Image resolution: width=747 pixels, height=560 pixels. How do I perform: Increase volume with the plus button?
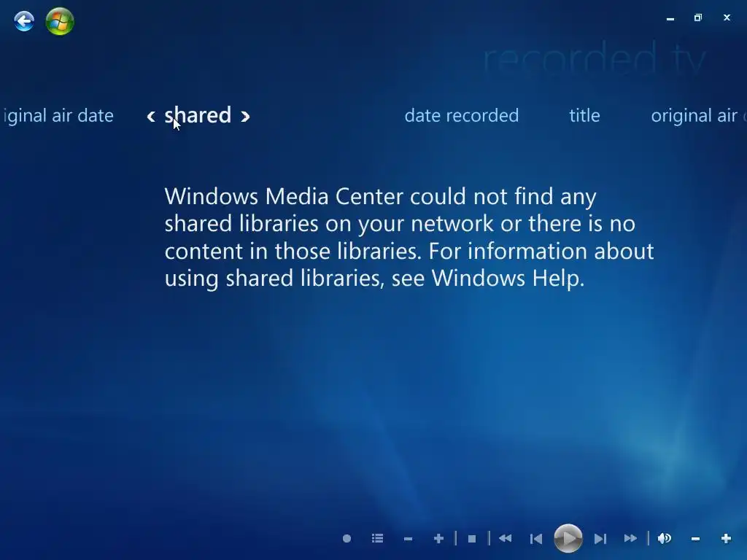click(x=726, y=539)
